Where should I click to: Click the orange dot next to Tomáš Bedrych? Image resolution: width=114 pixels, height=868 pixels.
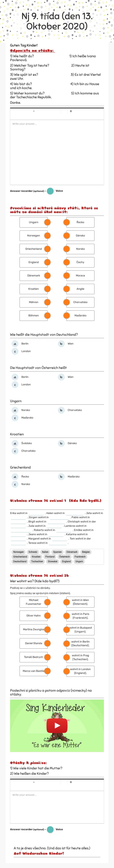tap(47, 657)
